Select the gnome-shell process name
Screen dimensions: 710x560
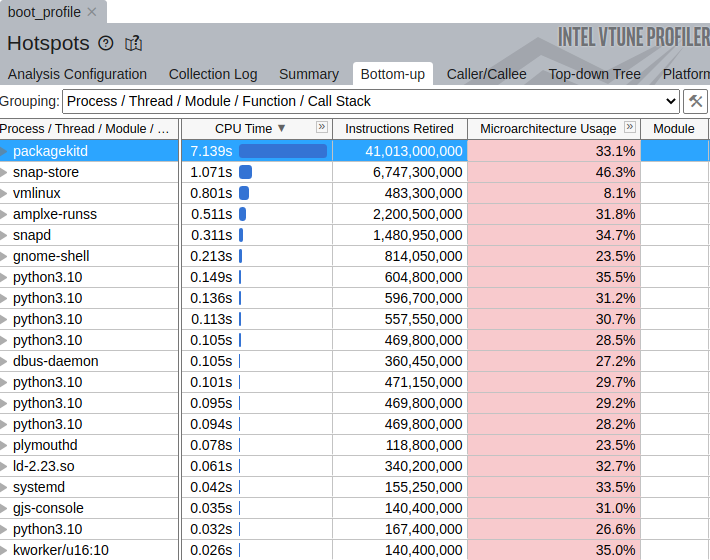point(51,256)
